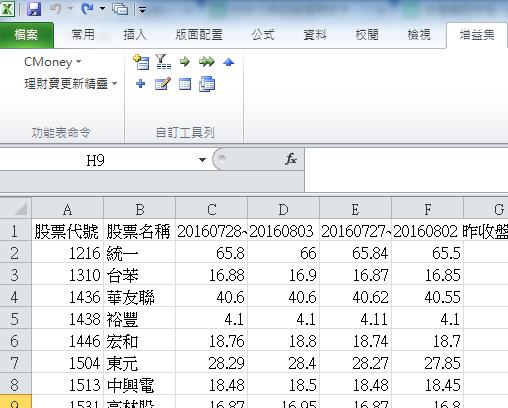Click stock name cell 台苯
Screen dimensions: 508x408
coord(140,275)
